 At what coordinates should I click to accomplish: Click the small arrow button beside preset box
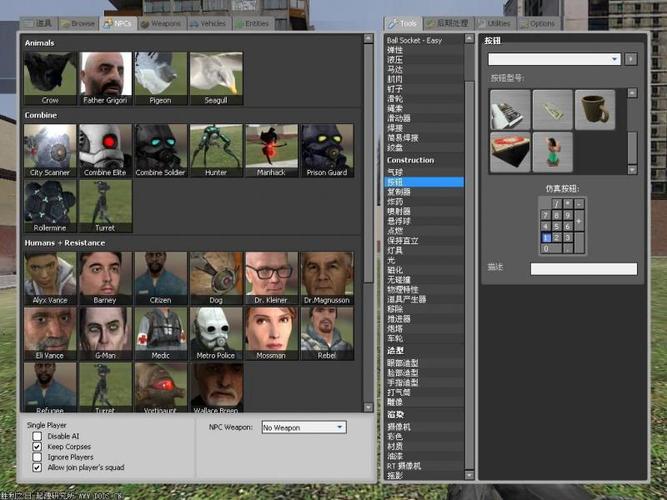[631, 59]
